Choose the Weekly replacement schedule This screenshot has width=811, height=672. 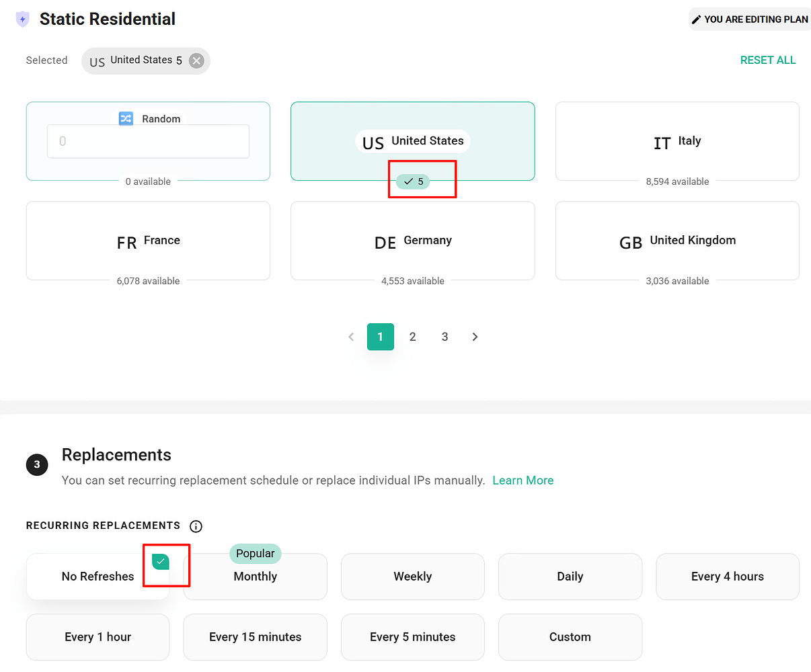tap(412, 577)
